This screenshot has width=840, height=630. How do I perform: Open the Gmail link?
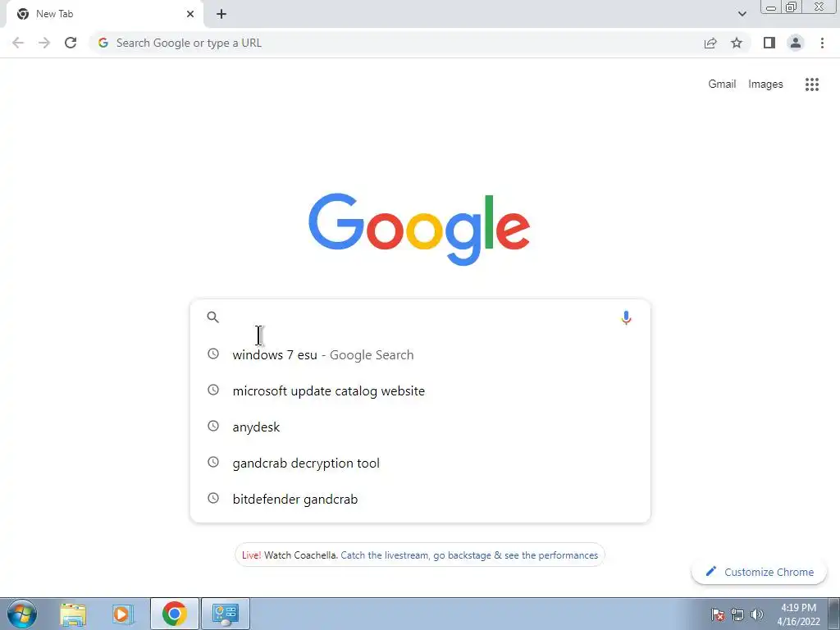coord(722,84)
